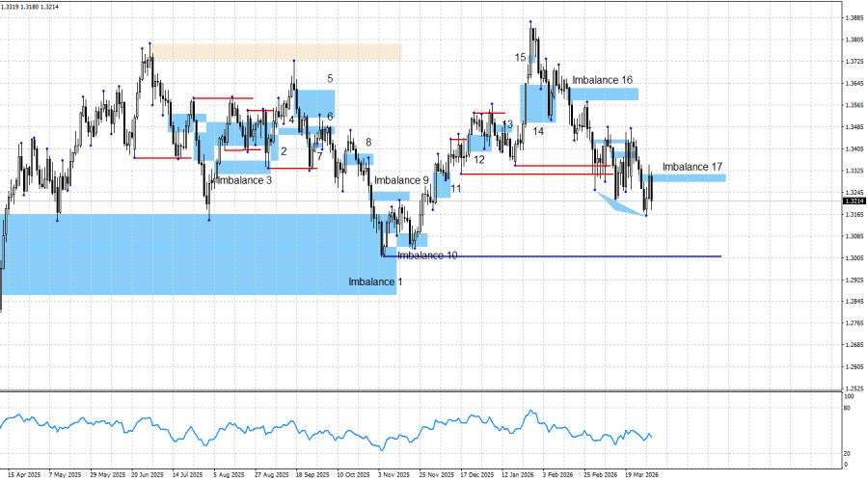Click the peach rectangle zone at top
The height and width of the screenshot is (482, 868).
[x=276, y=52]
